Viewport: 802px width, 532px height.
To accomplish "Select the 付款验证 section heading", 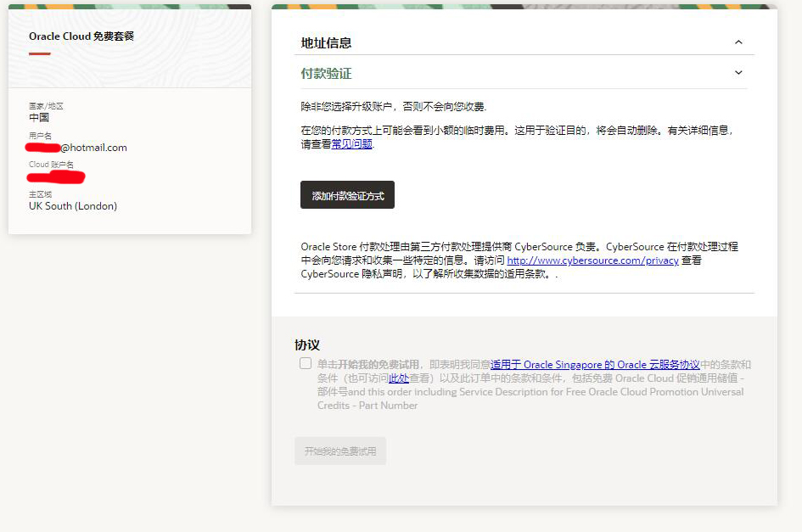I will click(326, 74).
